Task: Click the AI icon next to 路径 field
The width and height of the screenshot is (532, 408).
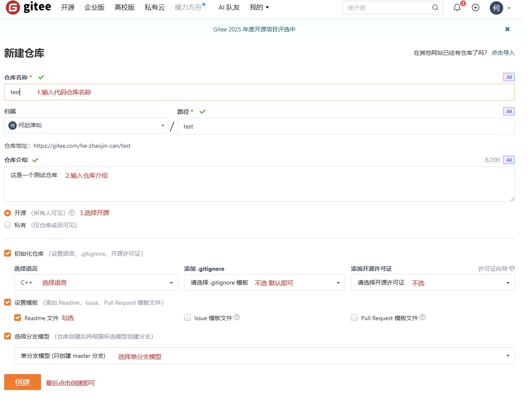Action: click(x=509, y=111)
